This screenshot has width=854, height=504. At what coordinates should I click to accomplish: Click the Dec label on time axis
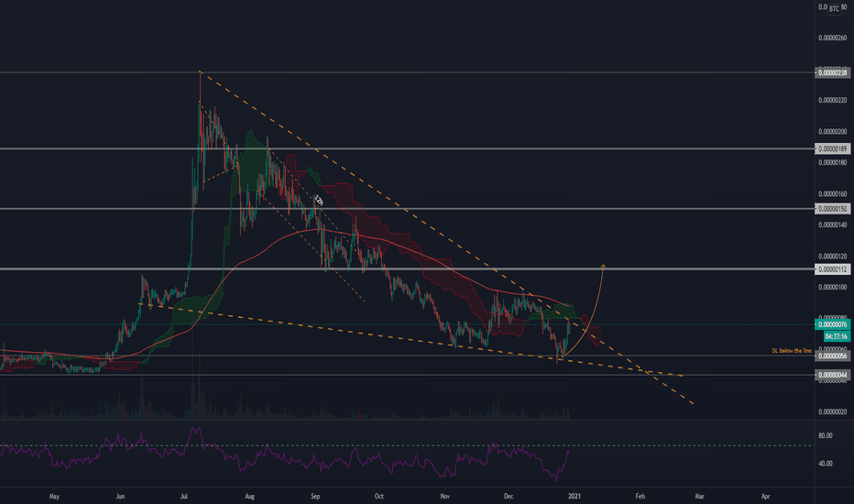tap(509, 497)
